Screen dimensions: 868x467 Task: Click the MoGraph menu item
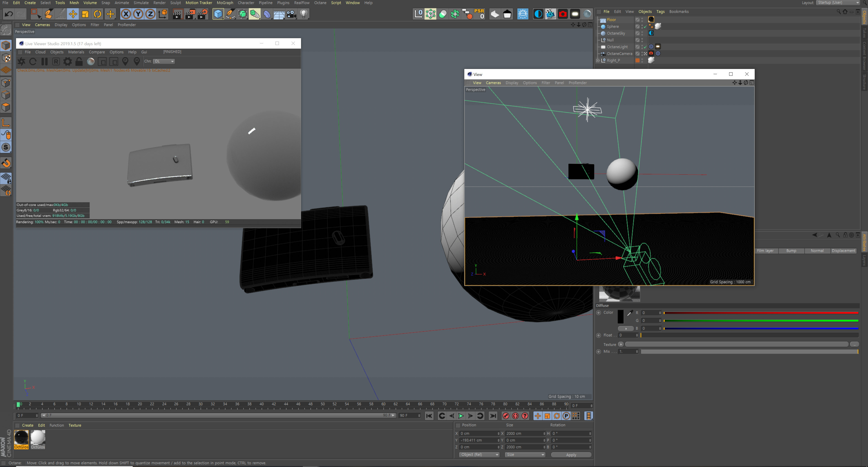224,3
